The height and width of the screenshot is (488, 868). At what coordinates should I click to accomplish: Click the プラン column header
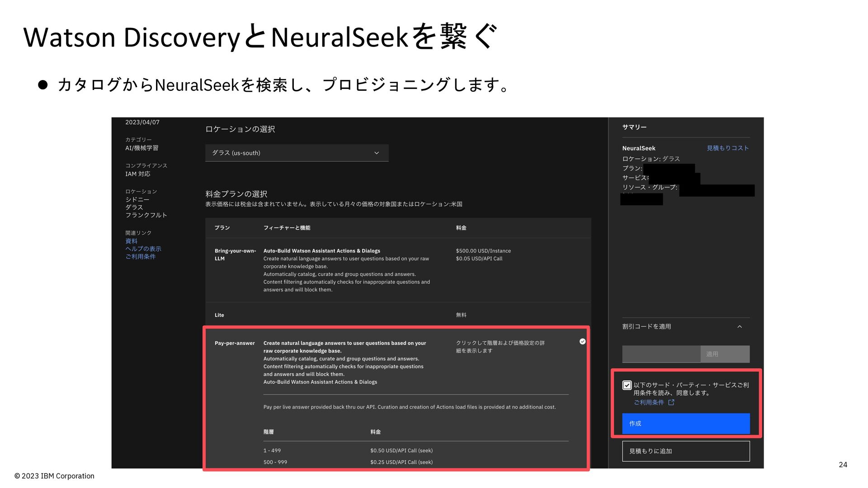tap(222, 228)
